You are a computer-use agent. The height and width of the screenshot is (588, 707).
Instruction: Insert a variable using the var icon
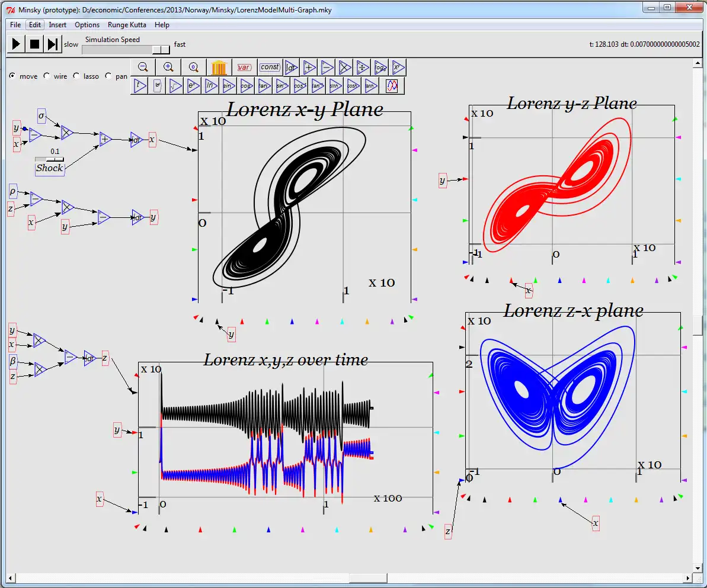244,68
